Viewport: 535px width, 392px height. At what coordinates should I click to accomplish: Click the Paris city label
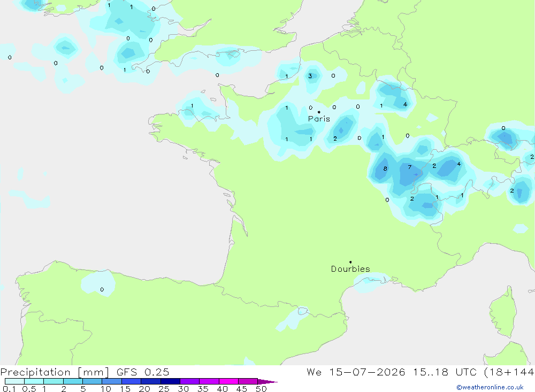pos(319,119)
